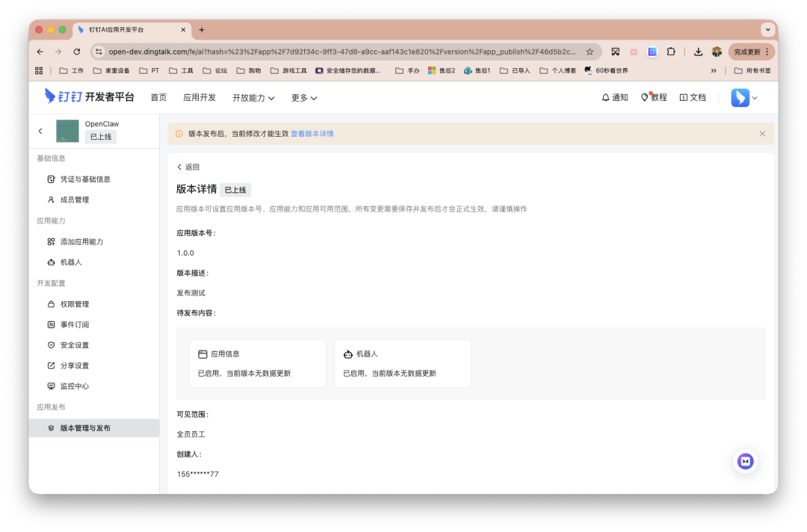Screen dimensions: 807x532
Task: Switch to the 首页 nav item
Action: (158, 97)
